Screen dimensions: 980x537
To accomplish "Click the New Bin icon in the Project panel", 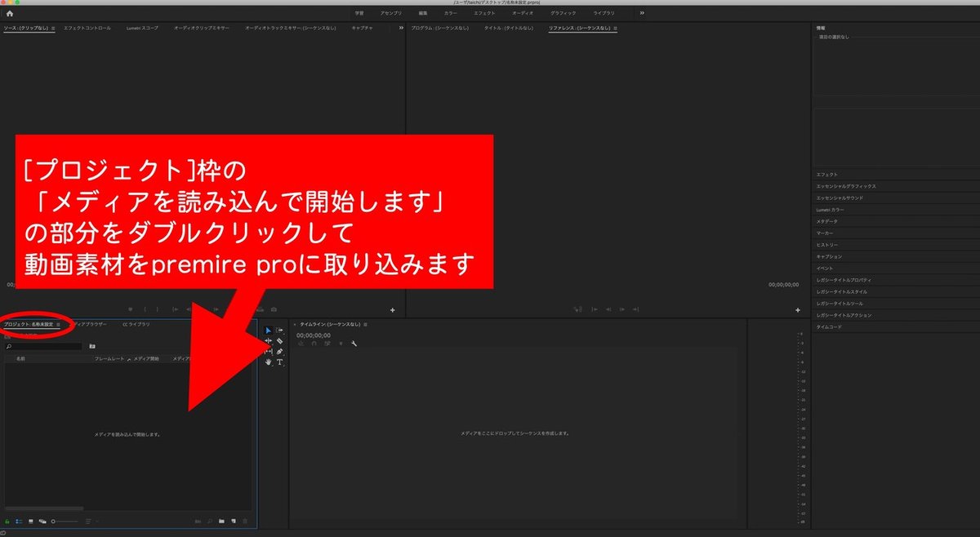I will tap(222, 521).
